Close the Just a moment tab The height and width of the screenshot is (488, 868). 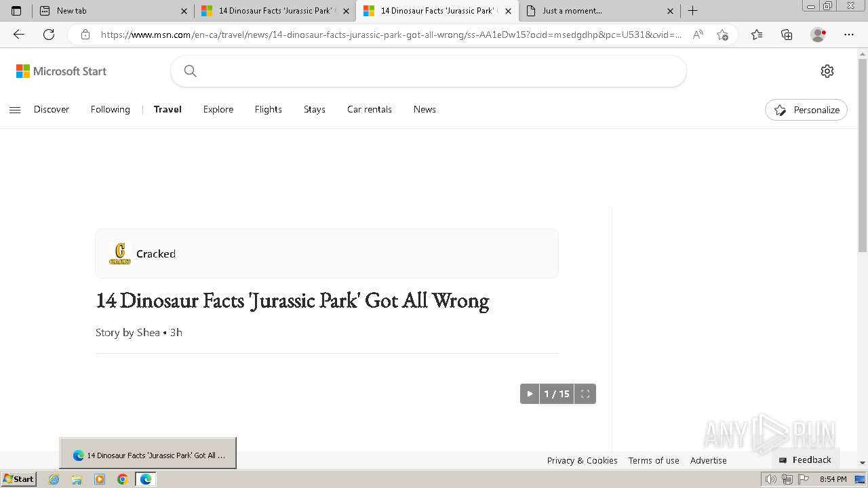[x=670, y=11]
